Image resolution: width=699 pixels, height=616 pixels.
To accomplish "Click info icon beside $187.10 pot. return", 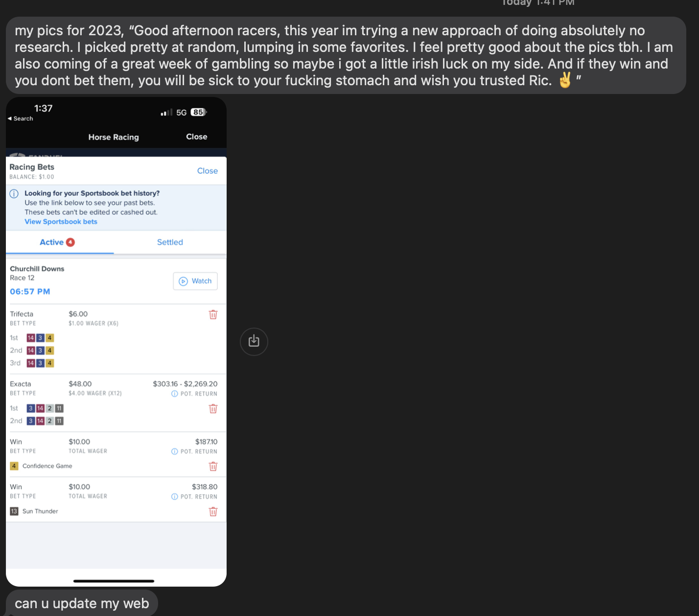I will pos(174,452).
